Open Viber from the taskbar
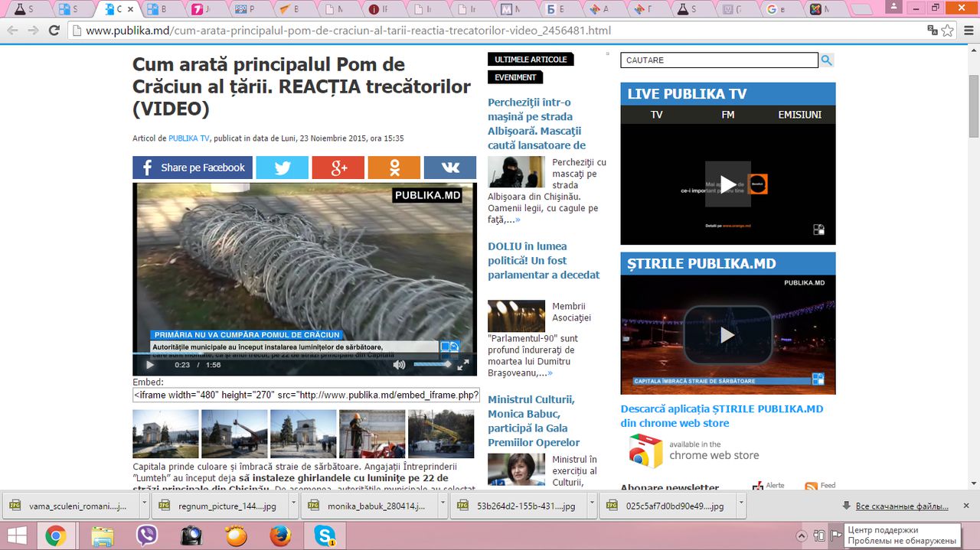This screenshot has width=980, height=550. coord(146,536)
